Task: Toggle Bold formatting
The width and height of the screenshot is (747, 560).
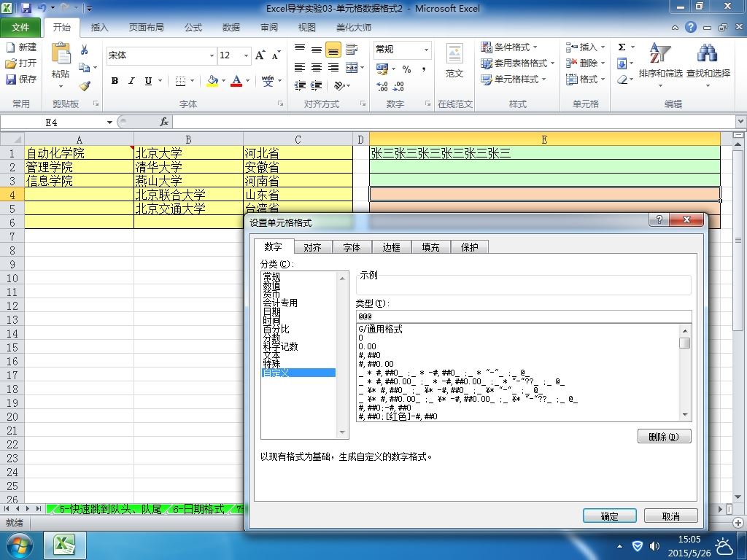Action: (115, 81)
